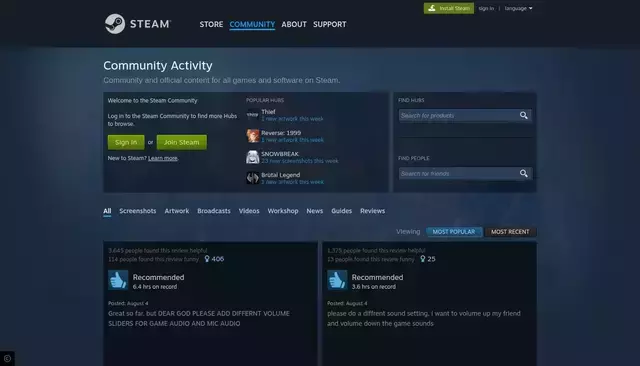
Task: Open the language dropdown
Action: tap(518, 8)
